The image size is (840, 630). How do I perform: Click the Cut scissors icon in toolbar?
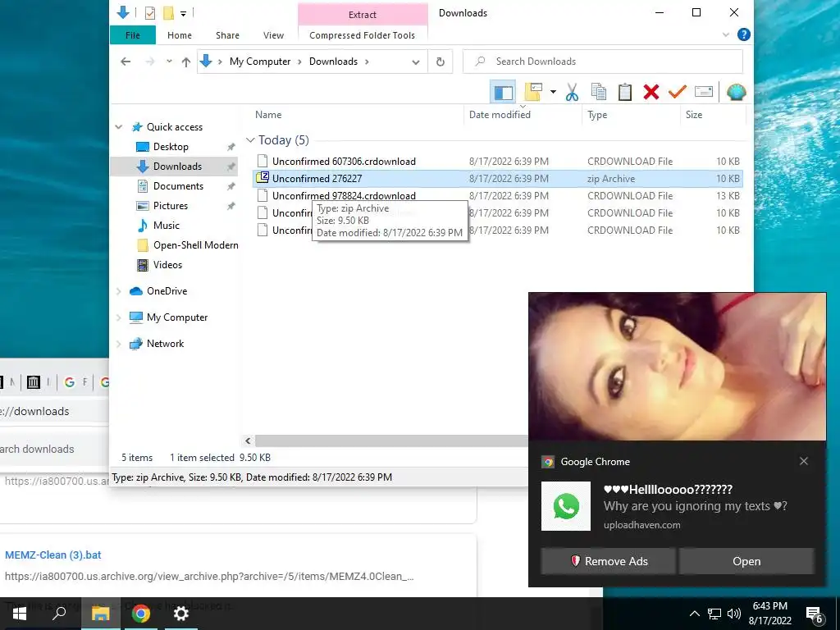pyautogui.click(x=572, y=92)
